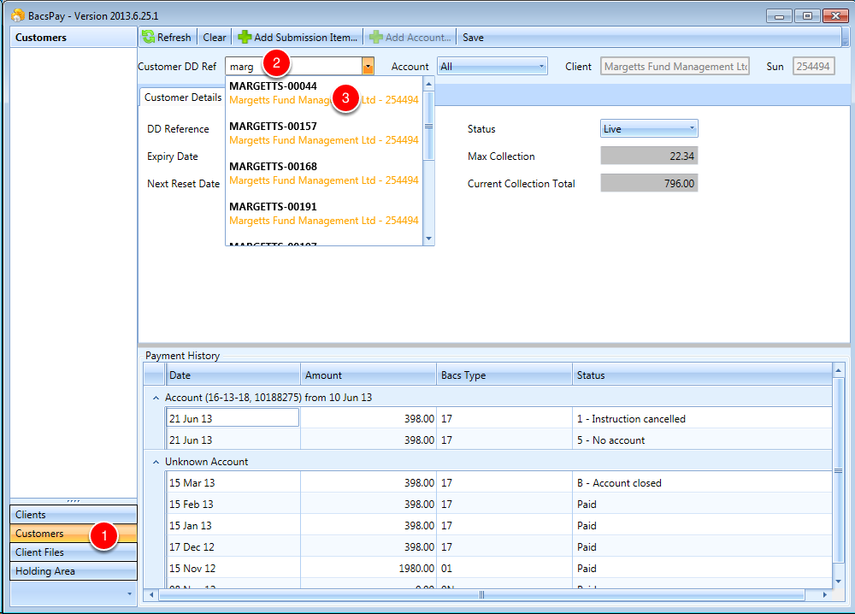Image resolution: width=855 pixels, height=614 pixels.
Task: Click the toolbar overflow handle at right end
Action: 845,37
